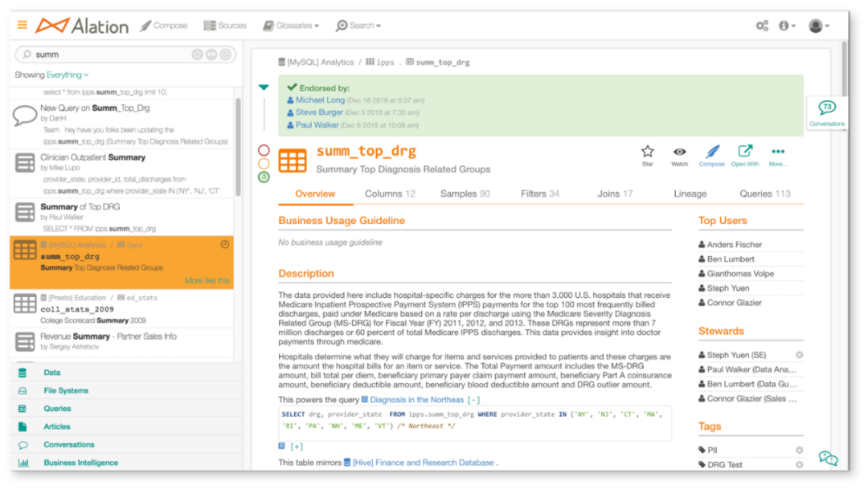Switch to the Columns tab
Image resolution: width=868 pixels, height=489 pixels.
tap(390, 194)
